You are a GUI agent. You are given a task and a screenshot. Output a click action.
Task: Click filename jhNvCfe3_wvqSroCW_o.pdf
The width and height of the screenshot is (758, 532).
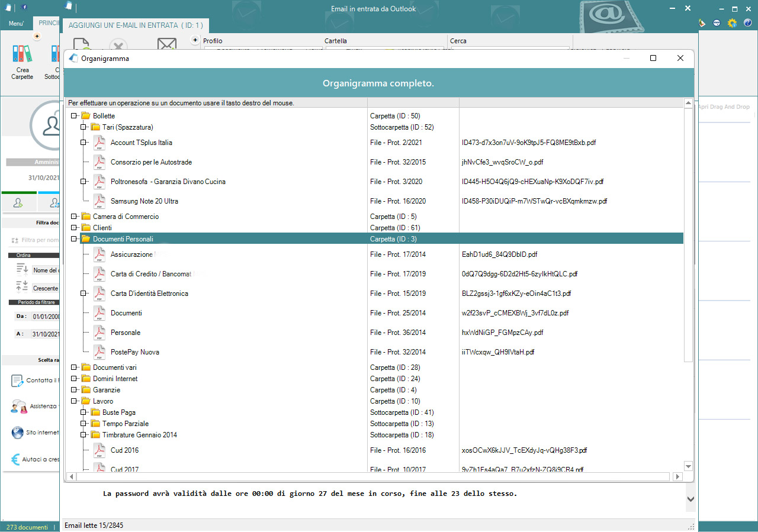click(x=502, y=162)
